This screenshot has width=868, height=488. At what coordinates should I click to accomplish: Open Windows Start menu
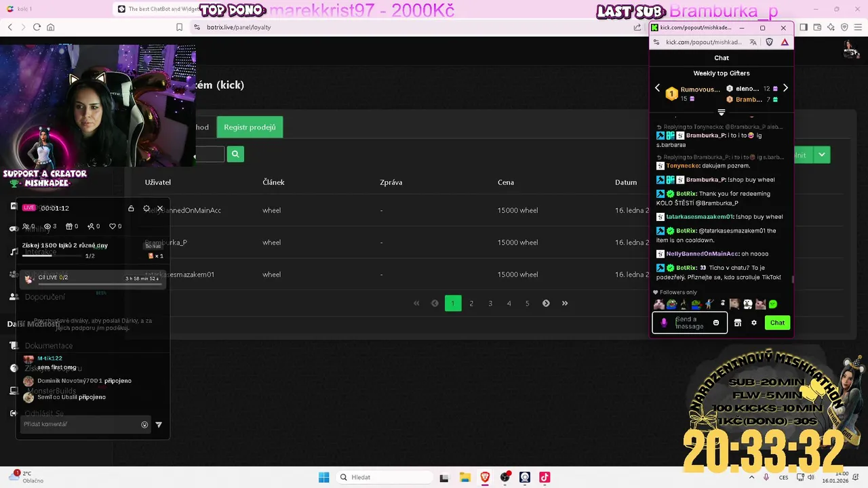click(x=324, y=477)
